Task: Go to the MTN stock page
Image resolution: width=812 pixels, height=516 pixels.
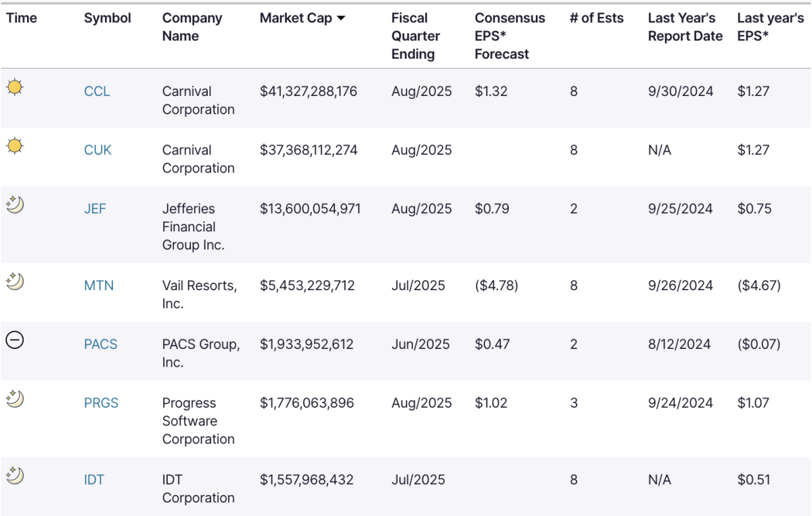Action: tap(99, 285)
